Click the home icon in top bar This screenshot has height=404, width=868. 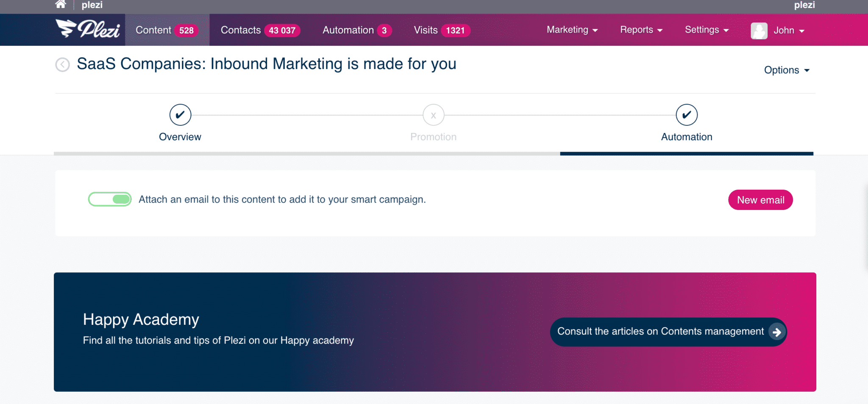tap(61, 5)
